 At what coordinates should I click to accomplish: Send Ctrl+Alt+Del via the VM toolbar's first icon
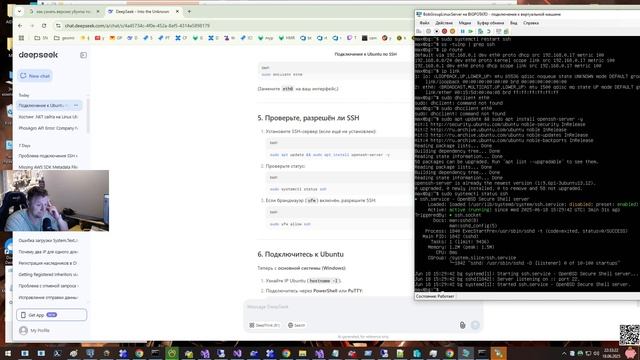pos(419,31)
